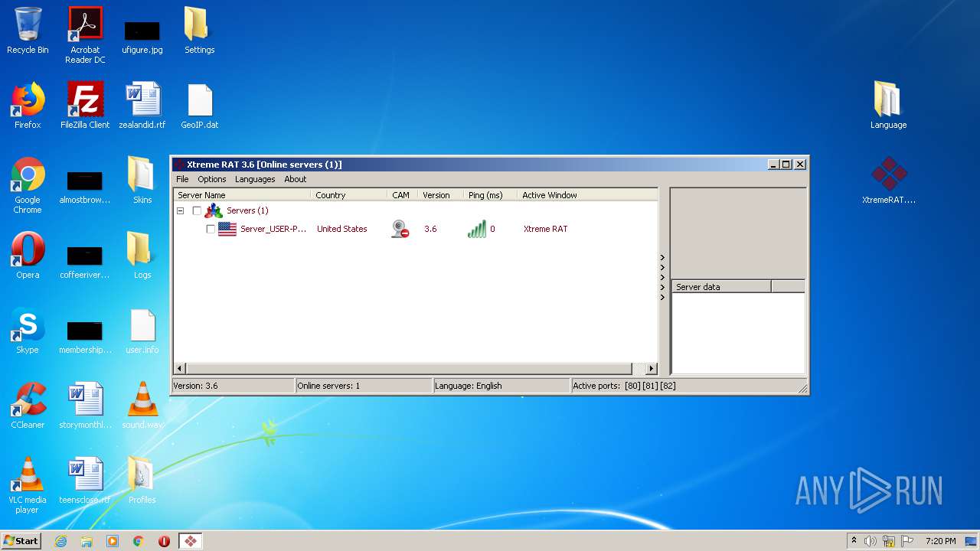Select Server_USER-P server name text
Viewport: 980px width, 551px height.
(x=273, y=229)
